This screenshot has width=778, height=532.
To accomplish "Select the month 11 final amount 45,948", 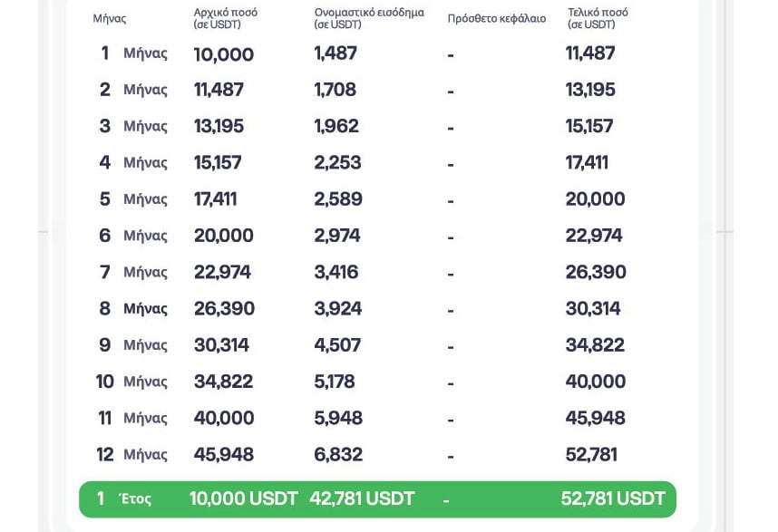I will [596, 418].
